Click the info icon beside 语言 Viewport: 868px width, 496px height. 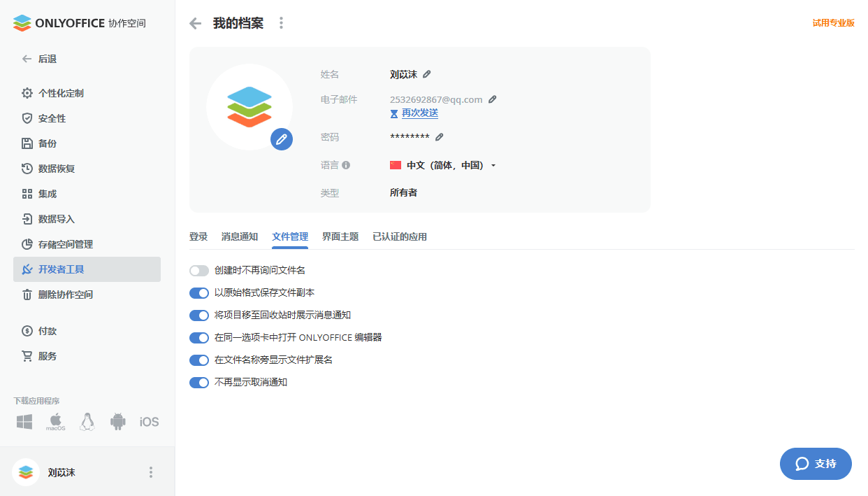tap(346, 165)
